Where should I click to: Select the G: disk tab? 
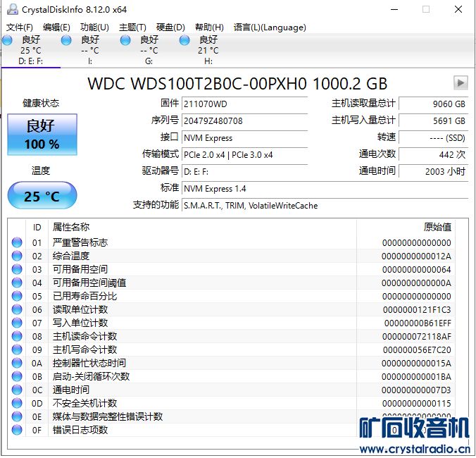149,51
